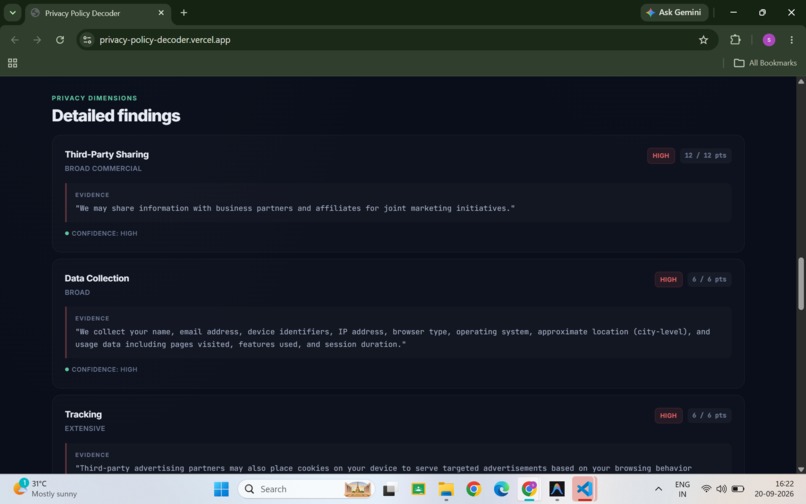
Task: Click HIGH badge on Third-Party Sharing card
Action: click(x=661, y=155)
